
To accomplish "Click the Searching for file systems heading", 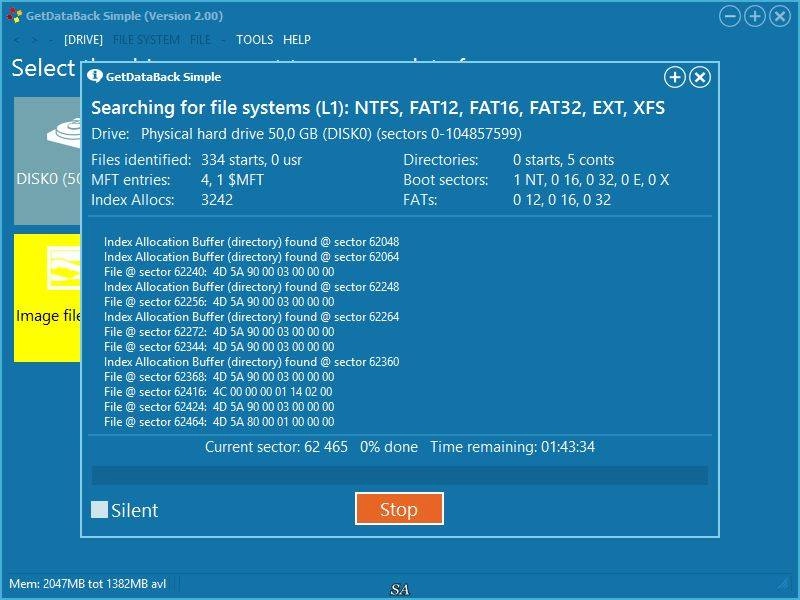I will coord(378,108).
